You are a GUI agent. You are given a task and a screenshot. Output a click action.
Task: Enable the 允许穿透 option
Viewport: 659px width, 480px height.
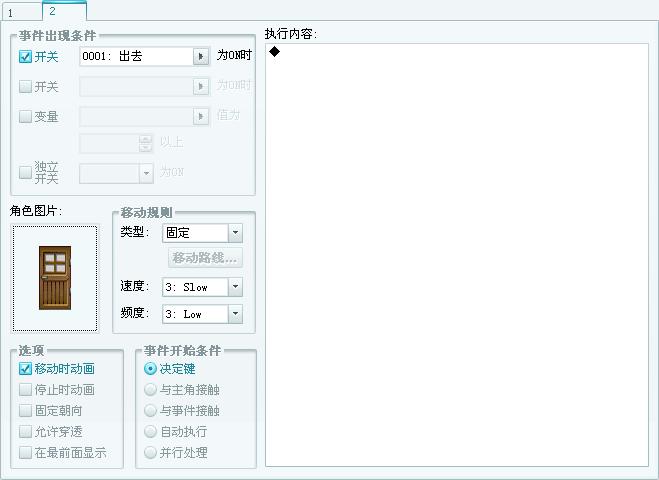pyautogui.click(x=25, y=432)
